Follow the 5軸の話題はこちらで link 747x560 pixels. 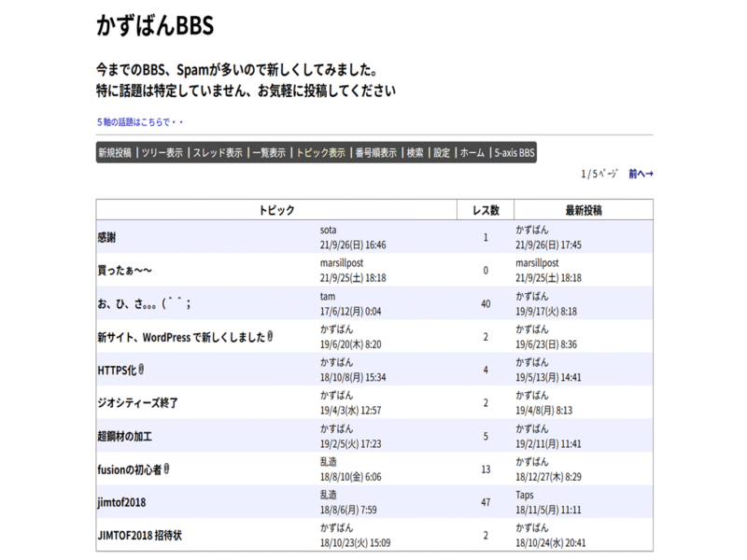pyautogui.click(x=140, y=122)
